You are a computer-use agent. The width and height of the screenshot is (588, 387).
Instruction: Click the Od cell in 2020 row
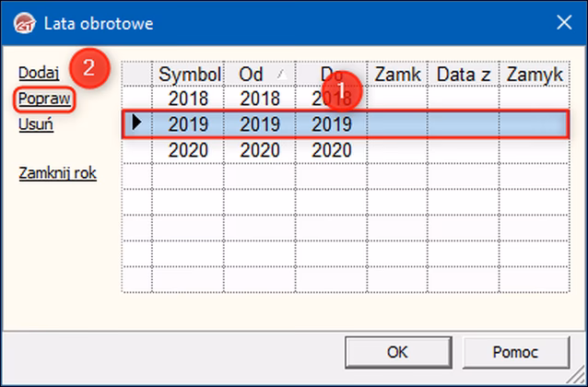coord(260,150)
